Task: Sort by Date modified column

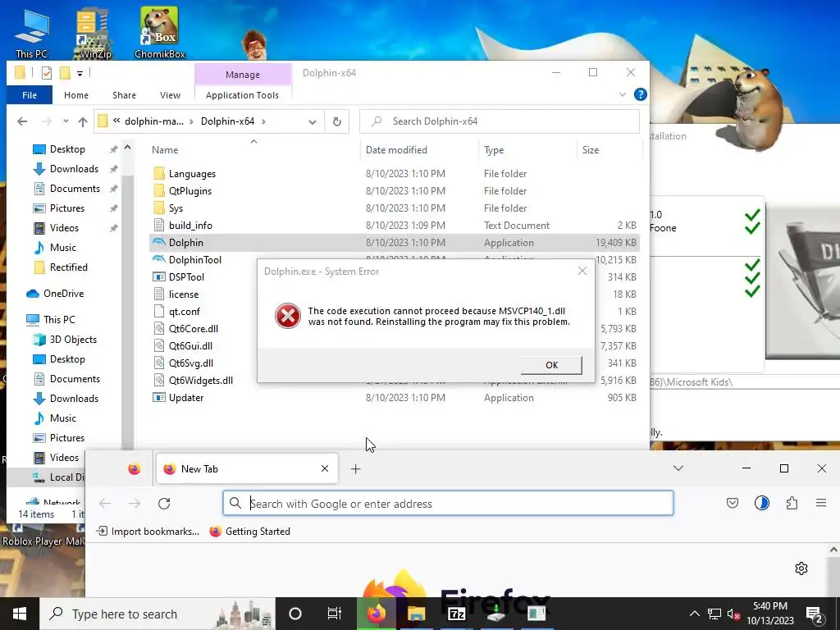Action: pyautogui.click(x=396, y=150)
